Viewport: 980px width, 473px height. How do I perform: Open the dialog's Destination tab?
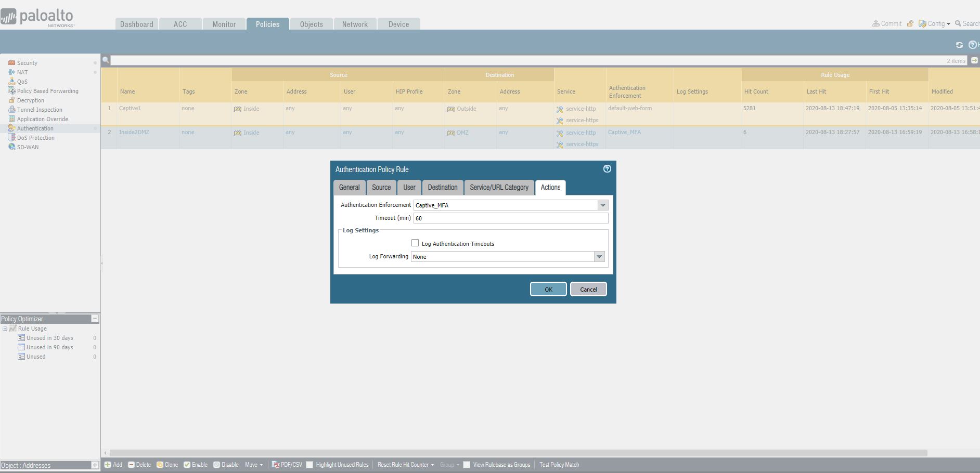point(443,188)
